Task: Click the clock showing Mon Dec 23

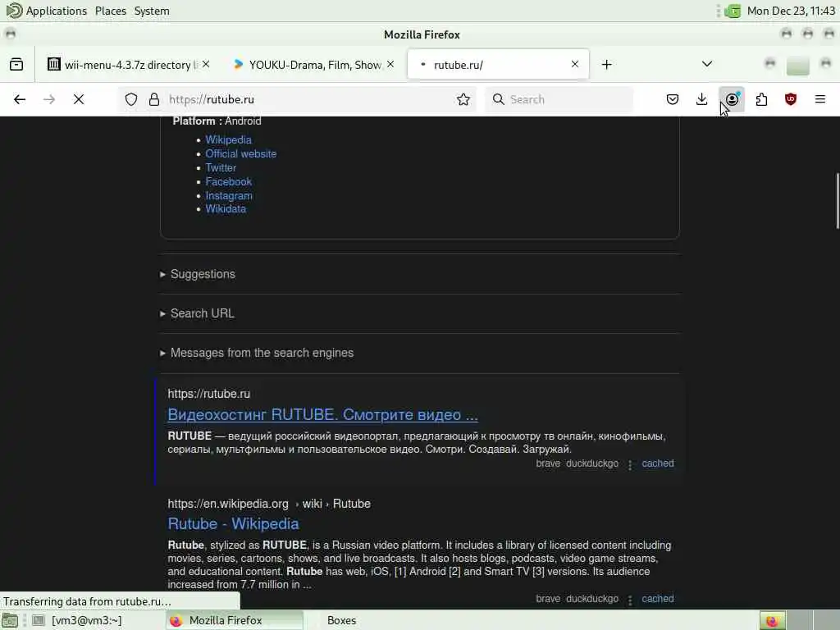Action: pyautogui.click(x=791, y=11)
